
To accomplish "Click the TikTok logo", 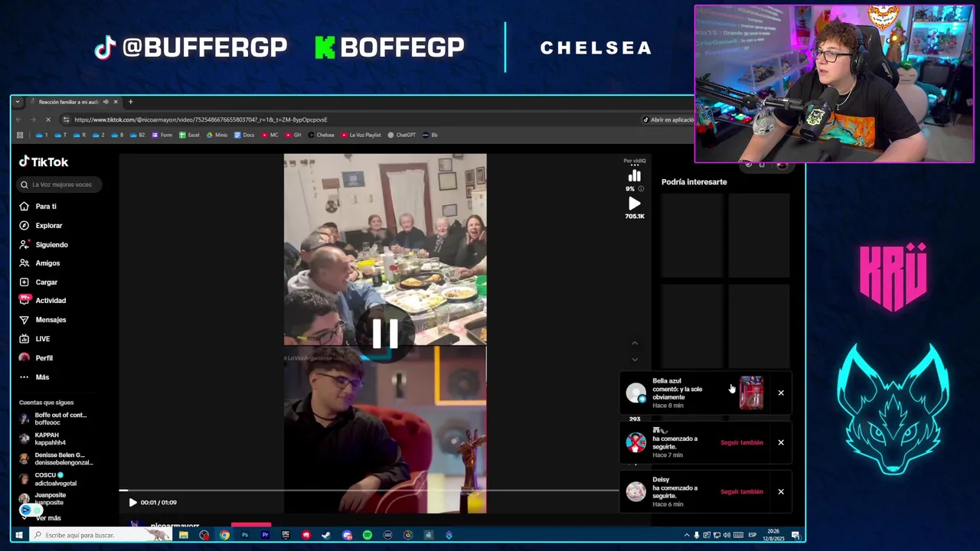I will pos(44,162).
